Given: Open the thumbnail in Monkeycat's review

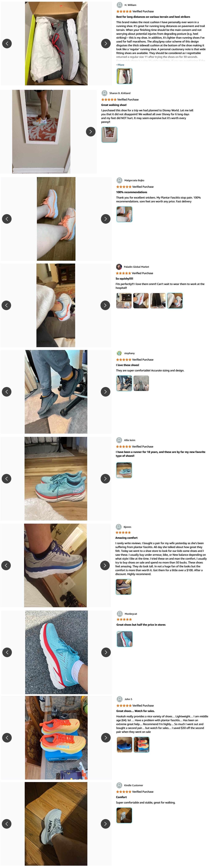Looking at the screenshot, I should [x=125, y=639].
